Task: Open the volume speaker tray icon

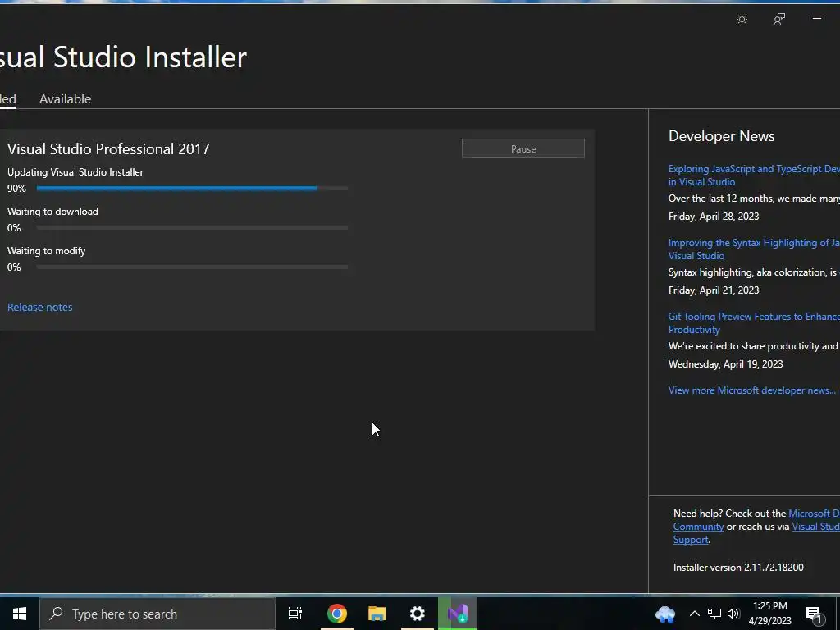Action: coord(733,614)
